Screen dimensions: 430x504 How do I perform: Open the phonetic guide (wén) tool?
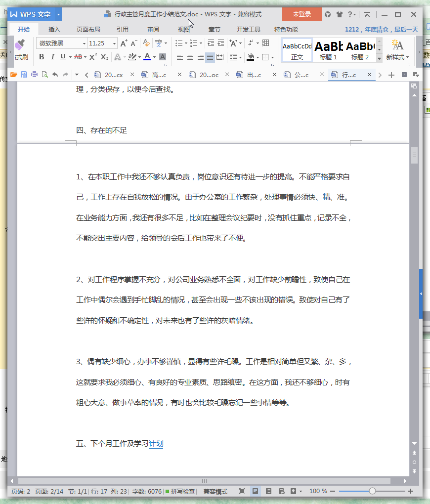coord(159,43)
